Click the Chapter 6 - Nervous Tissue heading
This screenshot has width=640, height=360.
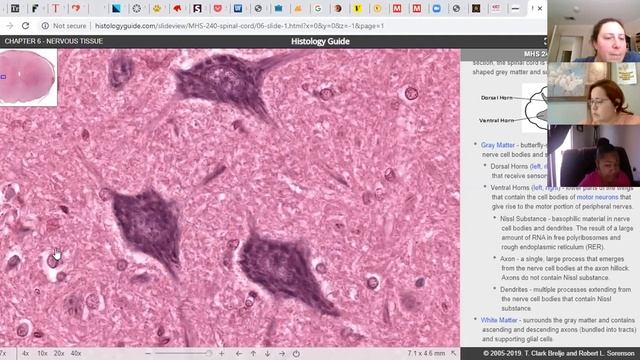point(54,41)
